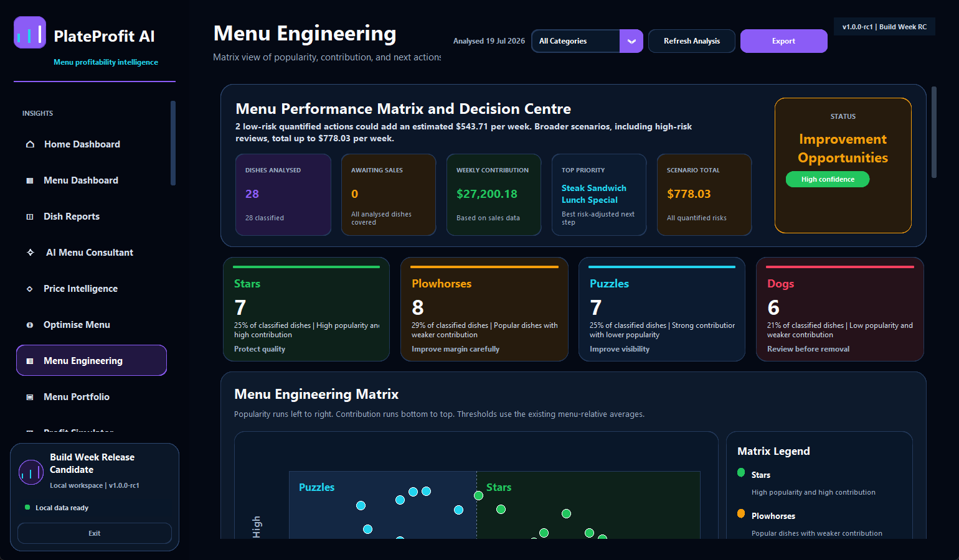Click the Stars quadrant label in matrix
959x560 pixels.
(x=499, y=487)
